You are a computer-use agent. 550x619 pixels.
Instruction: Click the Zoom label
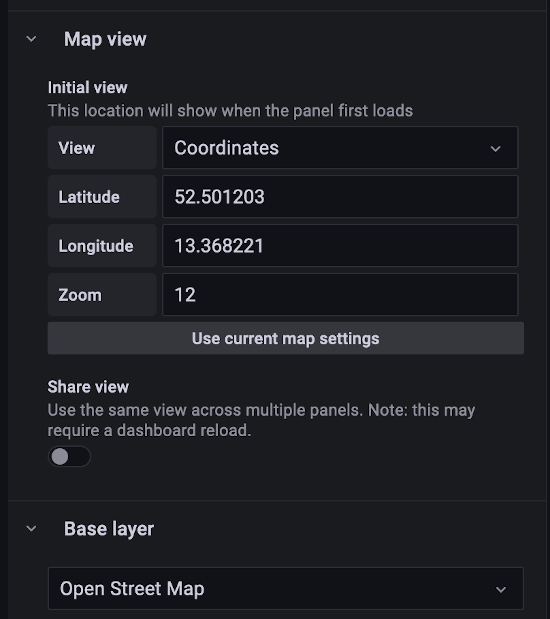point(80,295)
